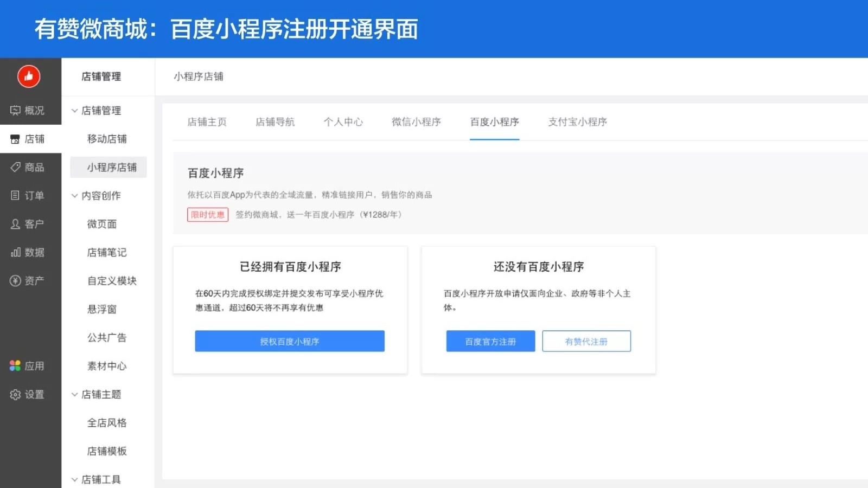The image size is (868, 488).
Task: Click the 百度小程序 section heading in banner
Action: point(216,173)
